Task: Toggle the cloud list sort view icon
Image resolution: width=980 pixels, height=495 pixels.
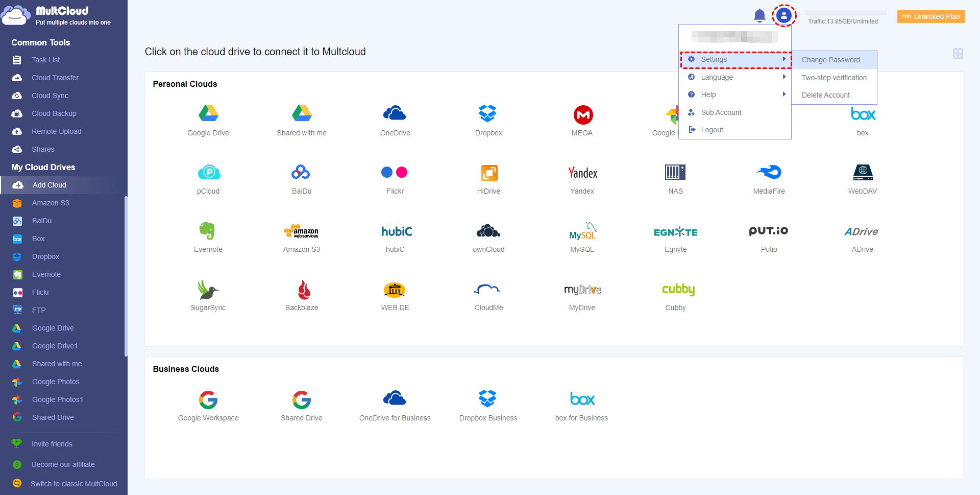Action: [958, 53]
